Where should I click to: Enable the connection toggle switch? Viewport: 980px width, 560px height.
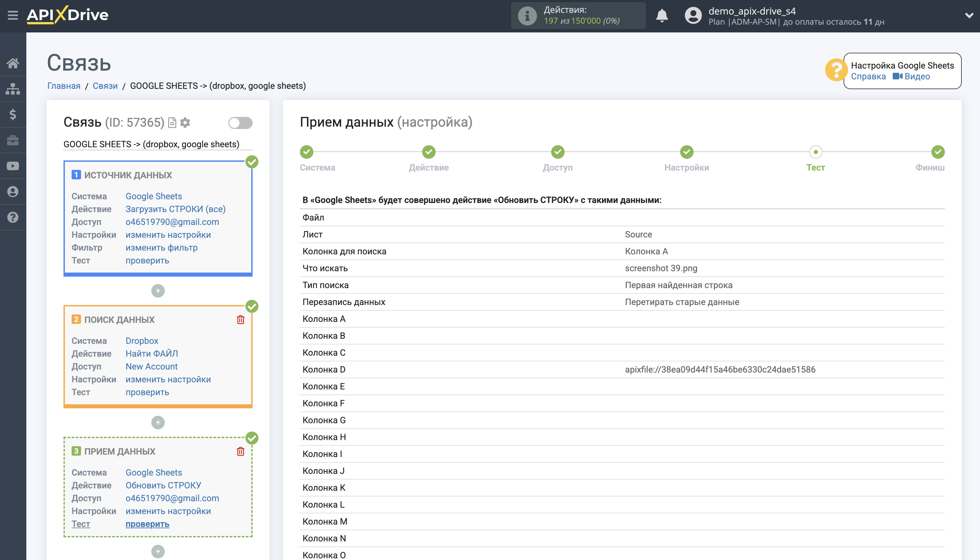click(x=240, y=123)
